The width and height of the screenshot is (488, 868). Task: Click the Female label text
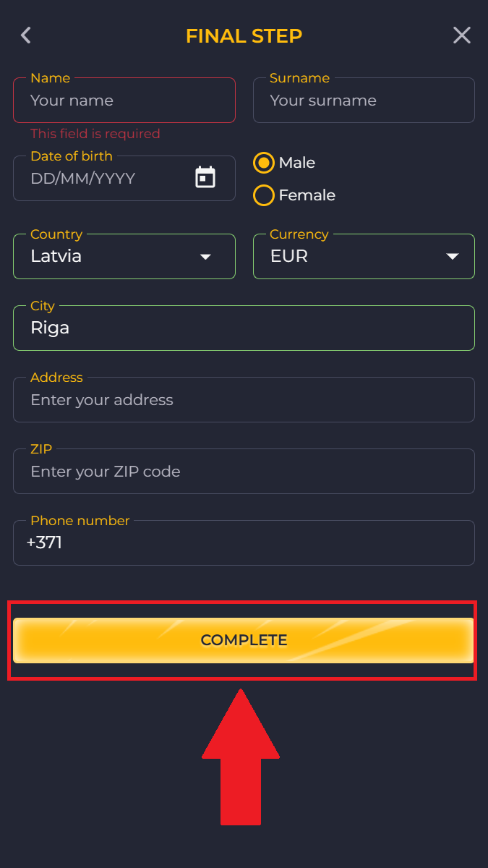(307, 195)
